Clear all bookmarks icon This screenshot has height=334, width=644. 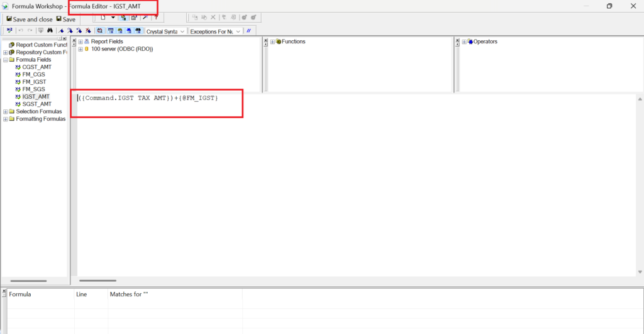point(88,31)
